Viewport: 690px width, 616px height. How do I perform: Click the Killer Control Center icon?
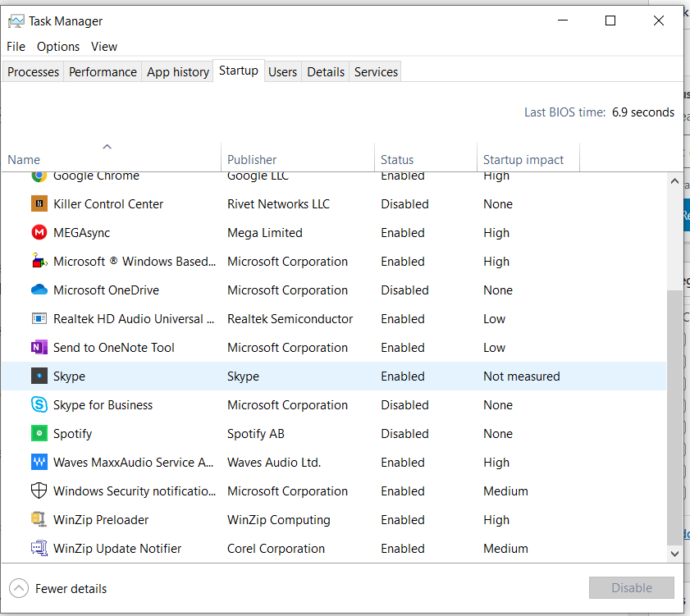[39, 203]
